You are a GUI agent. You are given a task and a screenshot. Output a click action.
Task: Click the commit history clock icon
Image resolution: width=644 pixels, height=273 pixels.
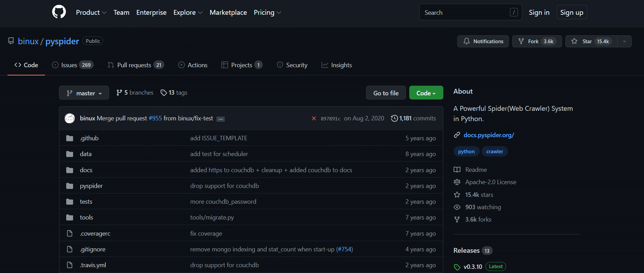(395, 118)
